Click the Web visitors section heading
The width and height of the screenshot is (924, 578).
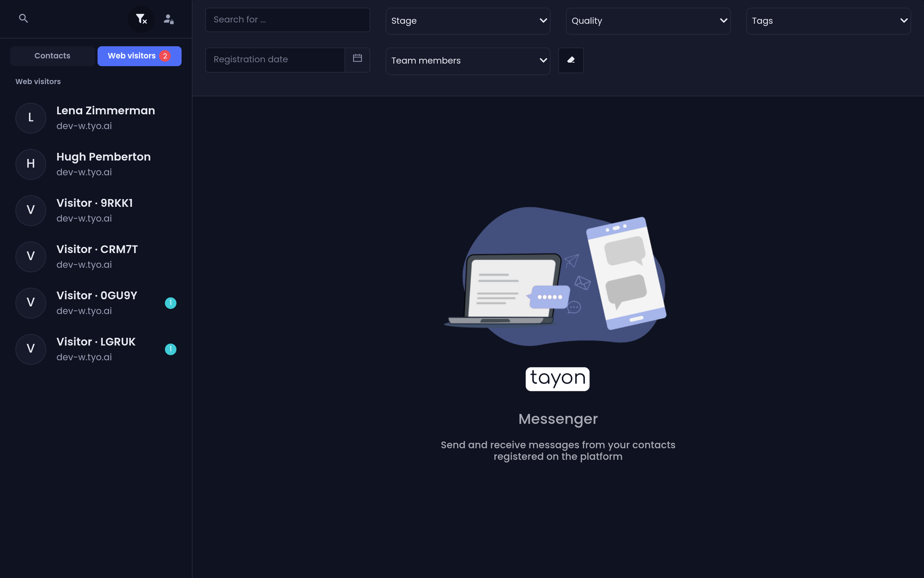pyautogui.click(x=38, y=82)
